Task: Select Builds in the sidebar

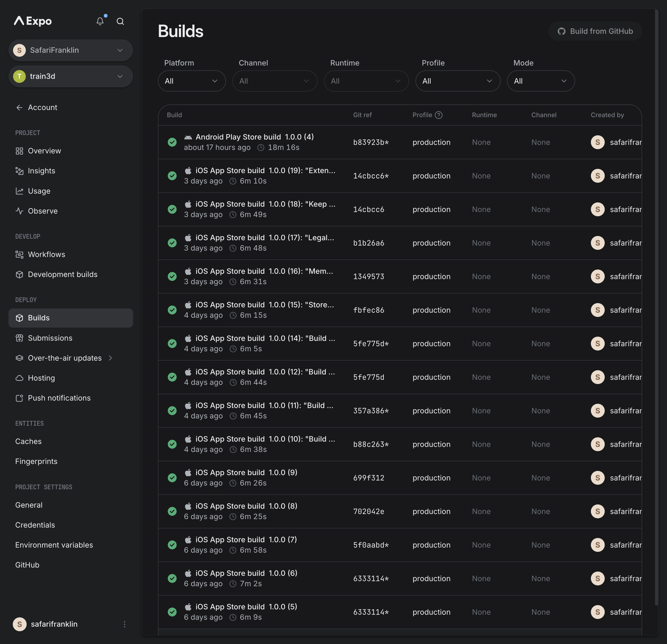Action: [71, 318]
